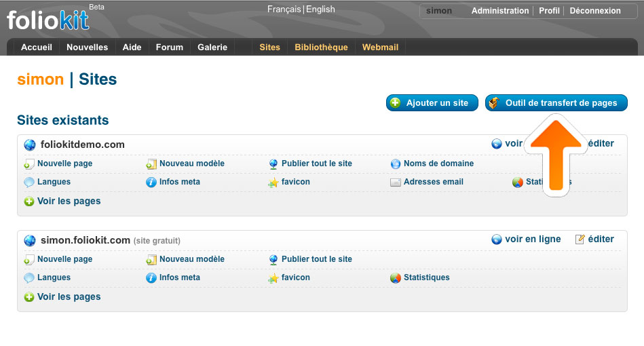Click Infos meta link in foliokitdemo.com
The image size is (644, 346).
point(179,182)
